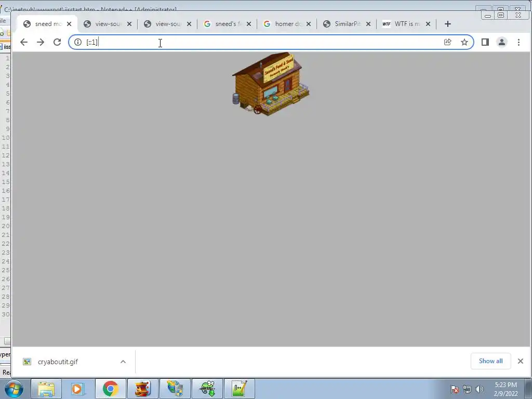532x399 pixels.
Task: Open the Chrome profile menu
Action: [x=502, y=42]
